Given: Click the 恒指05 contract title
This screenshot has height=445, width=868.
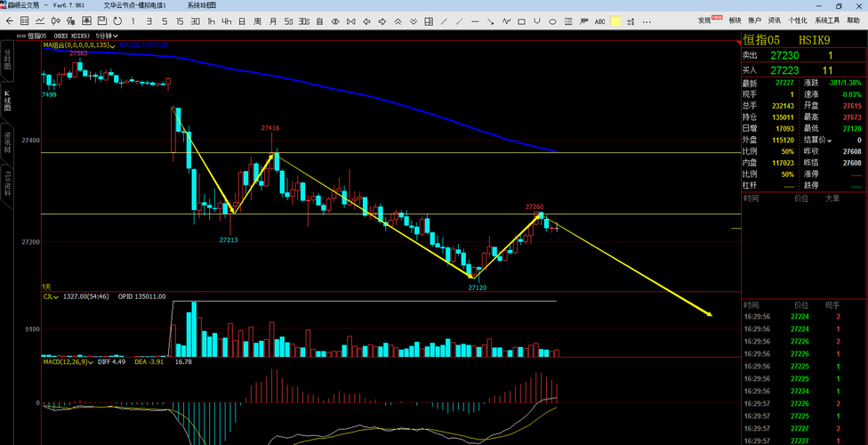Looking at the screenshot, I should click(760, 40).
